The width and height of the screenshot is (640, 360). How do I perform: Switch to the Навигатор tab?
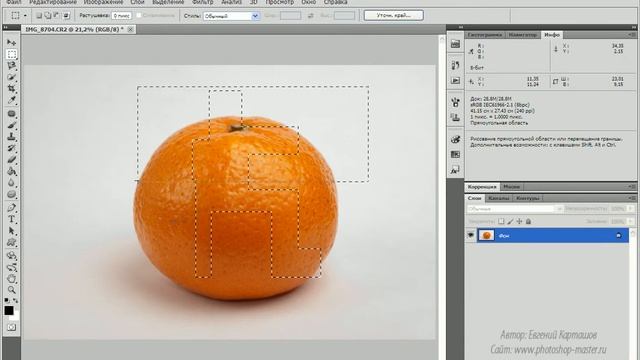pos(523,35)
